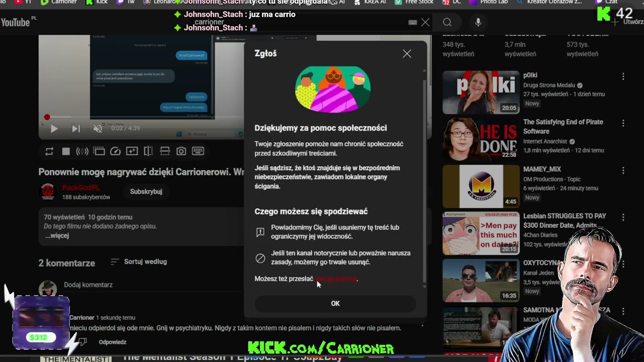
Task: Click 'Odpowiedz' under Carrioner's comment
Action: pos(113,342)
